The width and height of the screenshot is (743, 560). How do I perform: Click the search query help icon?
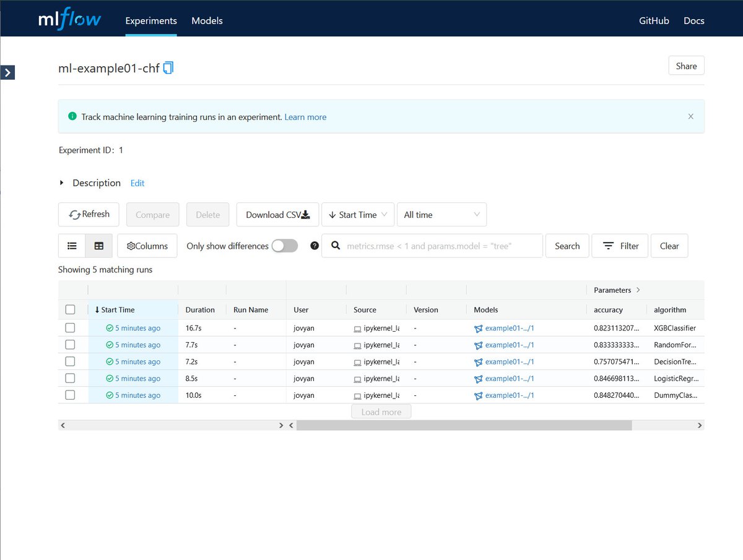(314, 246)
